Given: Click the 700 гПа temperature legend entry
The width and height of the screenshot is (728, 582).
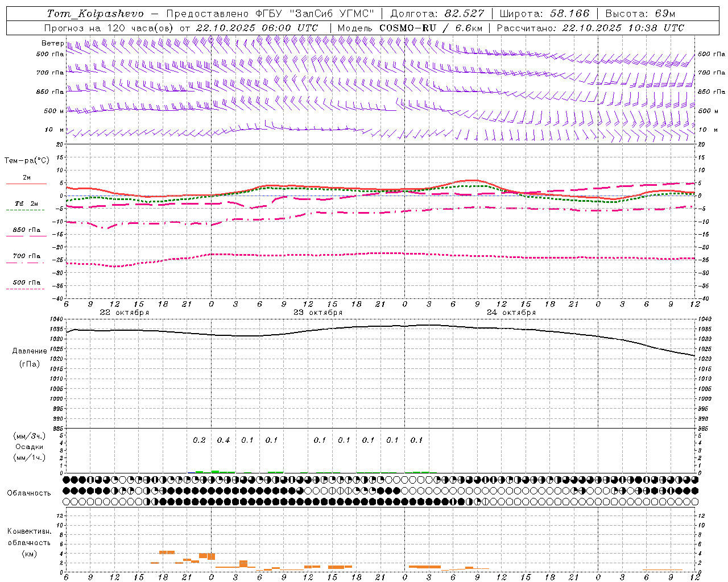Looking at the screenshot, I should (27, 256).
